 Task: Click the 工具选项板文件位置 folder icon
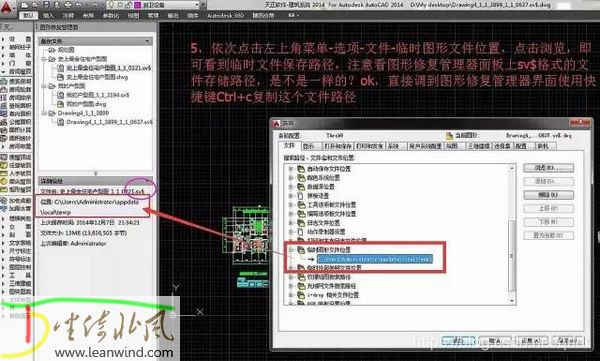[301, 205]
